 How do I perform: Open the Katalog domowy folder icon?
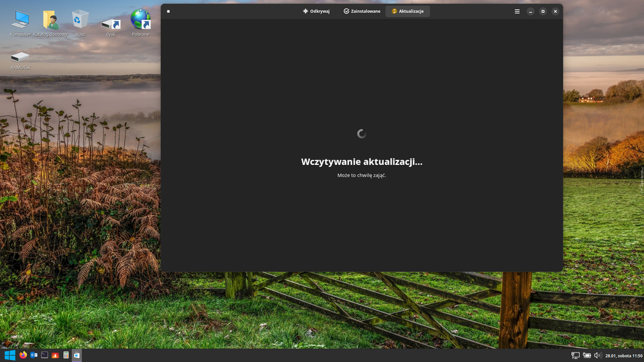50,20
